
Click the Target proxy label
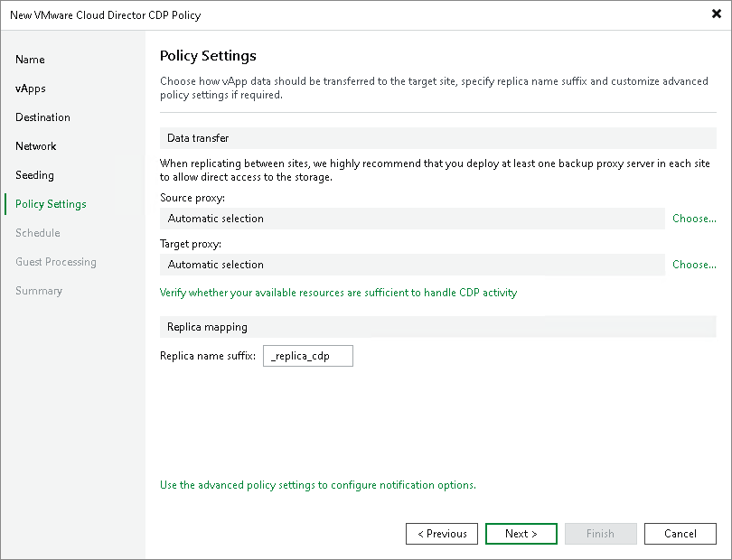click(191, 244)
